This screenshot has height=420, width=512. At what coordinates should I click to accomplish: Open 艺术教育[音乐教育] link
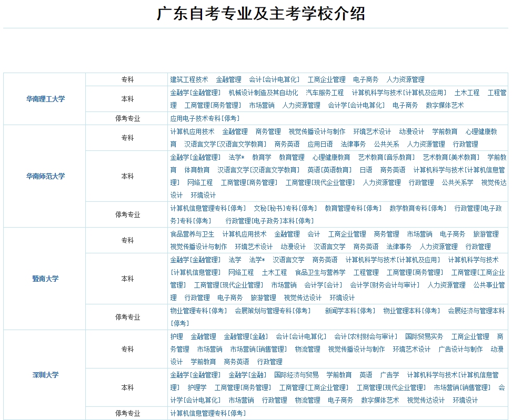(x=386, y=157)
